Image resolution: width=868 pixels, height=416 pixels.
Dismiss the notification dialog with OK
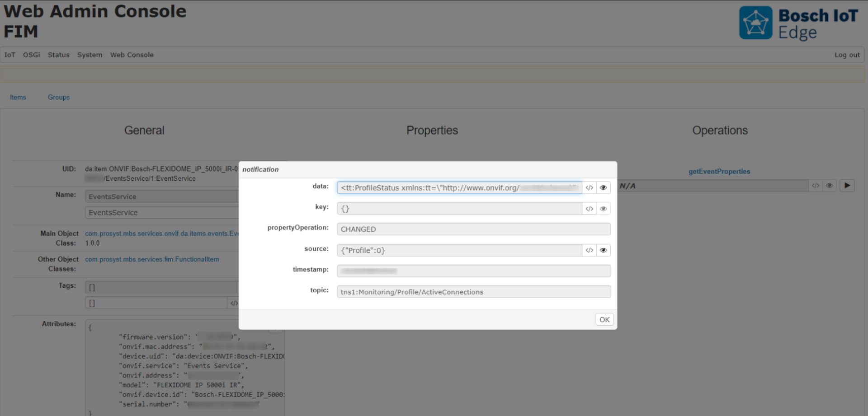pyautogui.click(x=604, y=319)
